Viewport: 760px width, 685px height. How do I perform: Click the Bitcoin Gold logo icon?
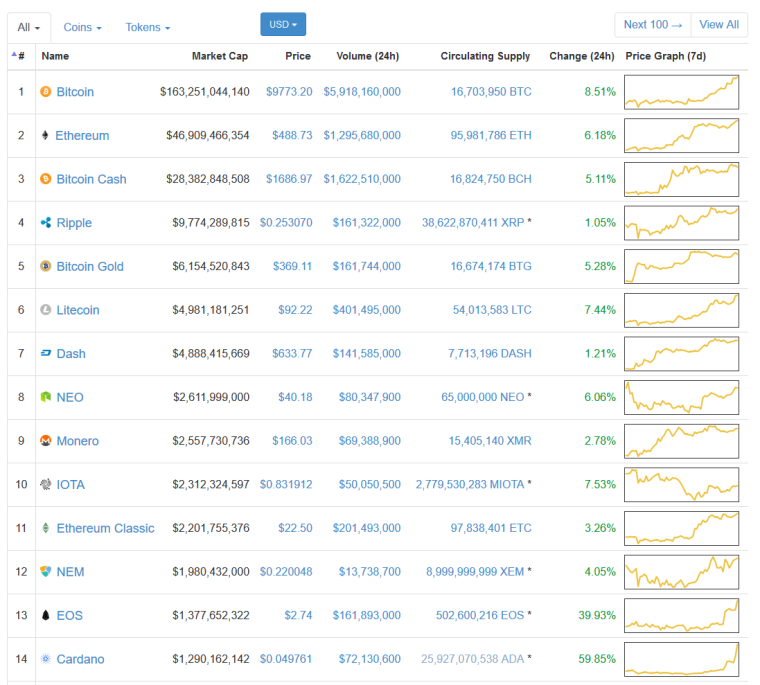(46, 266)
